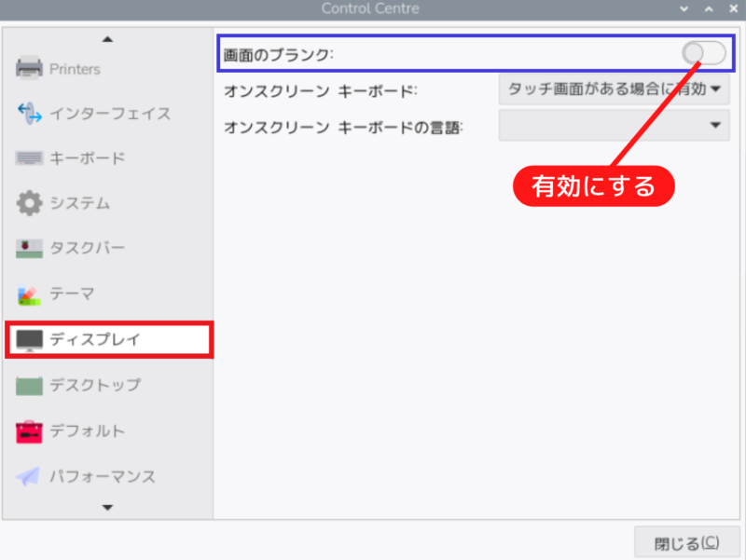Viewport: 746px width, 560px height.
Task: Click the テーマ palette icon
Action: (x=30, y=294)
